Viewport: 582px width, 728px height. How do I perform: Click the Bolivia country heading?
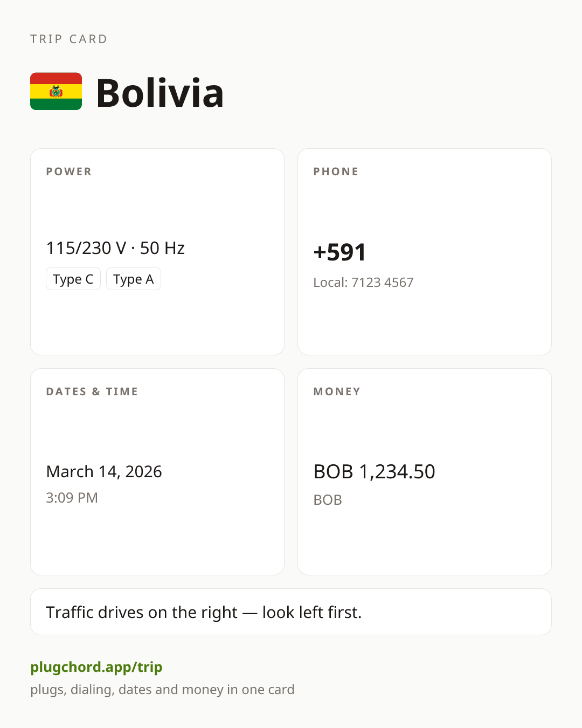[160, 93]
